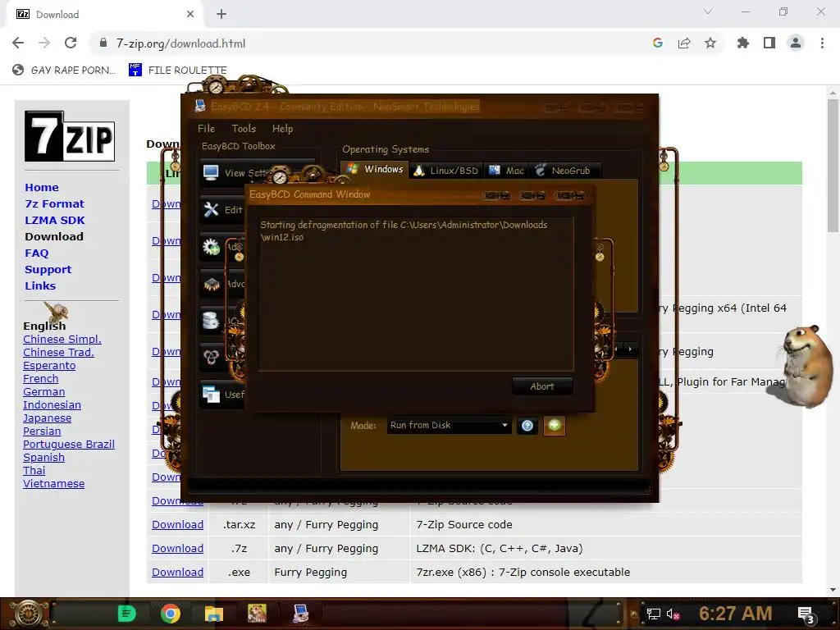Click Abort in EasyBCD Command Window
This screenshot has width=840, height=630.
click(542, 386)
